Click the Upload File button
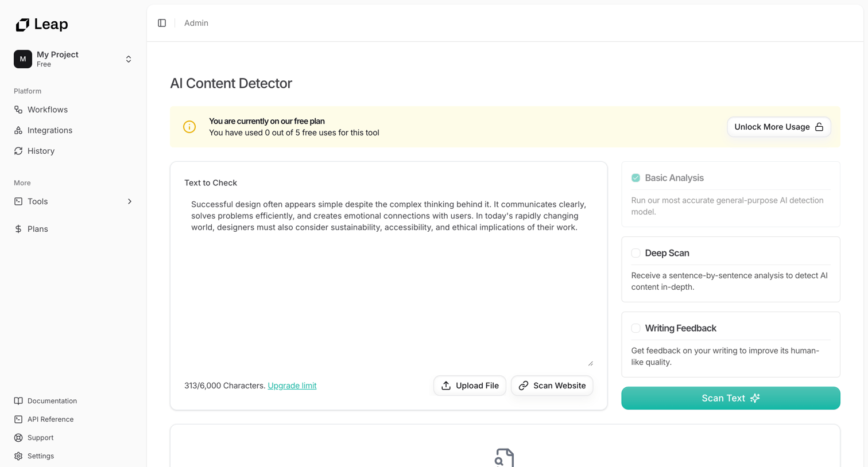The width and height of the screenshot is (868, 467). [x=470, y=386]
